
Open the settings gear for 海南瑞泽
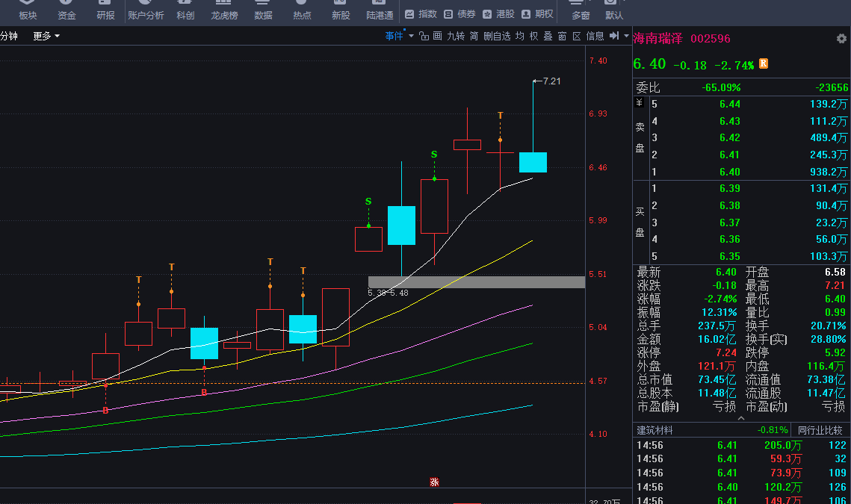click(x=841, y=39)
